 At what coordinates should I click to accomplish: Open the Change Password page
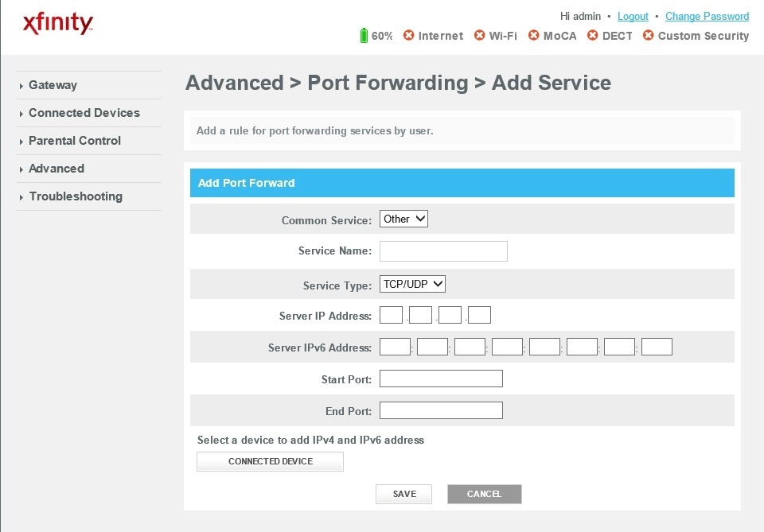(707, 16)
